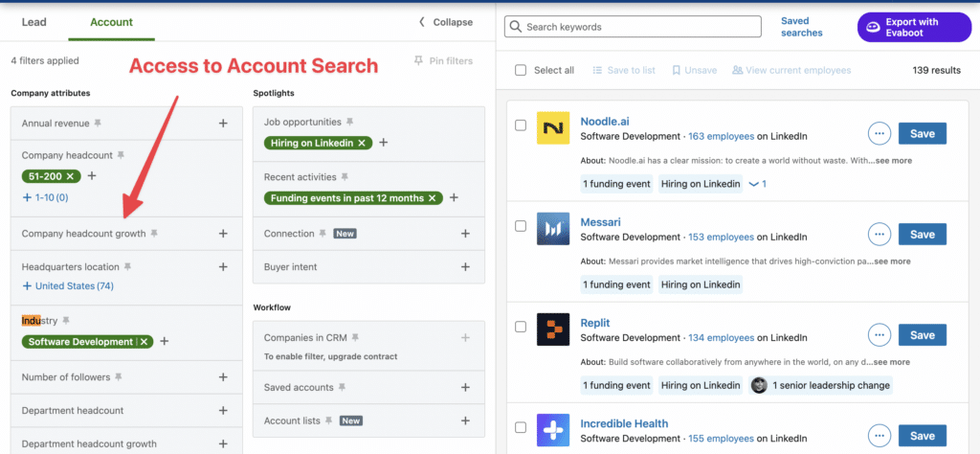
Task: Add another Company headcount value
Action: coord(92,175)
